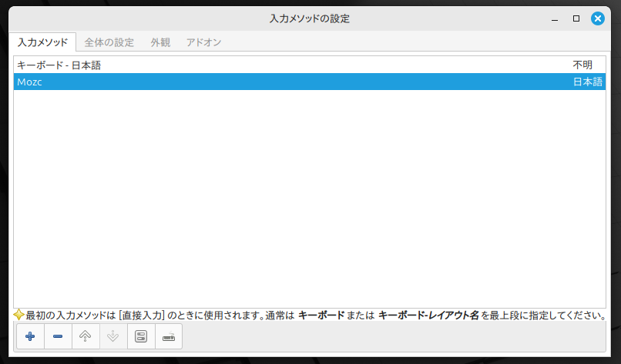Click the greyed-out move down arrow icon
Screen dimensions: 621x364
point(113,336)
